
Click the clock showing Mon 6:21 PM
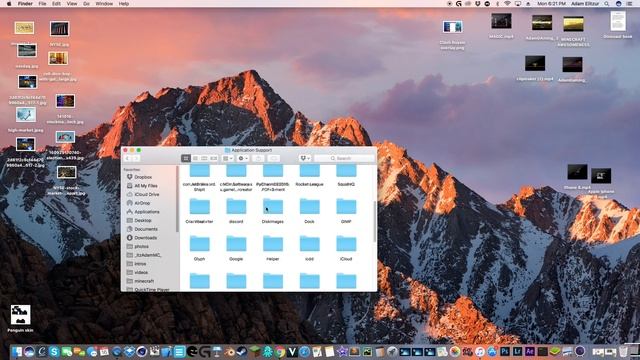[552, 4]
